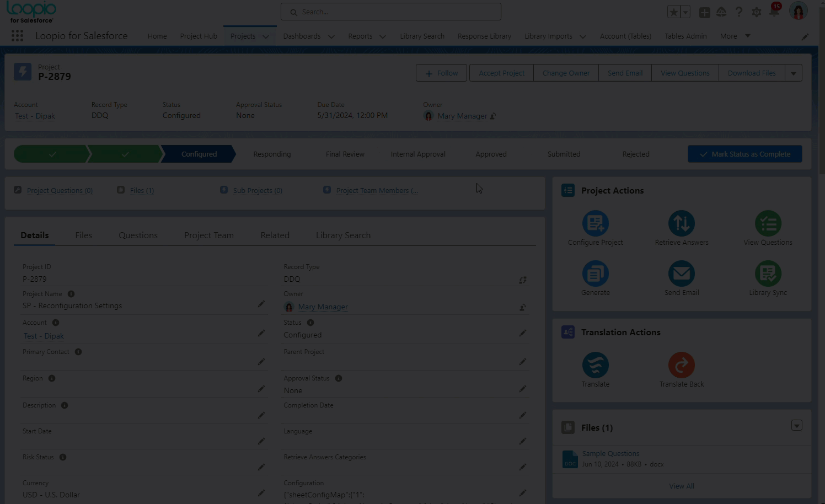Edit the Approval Status field
The height and width of the screenshot is (504, 825).
pos(523,389)
